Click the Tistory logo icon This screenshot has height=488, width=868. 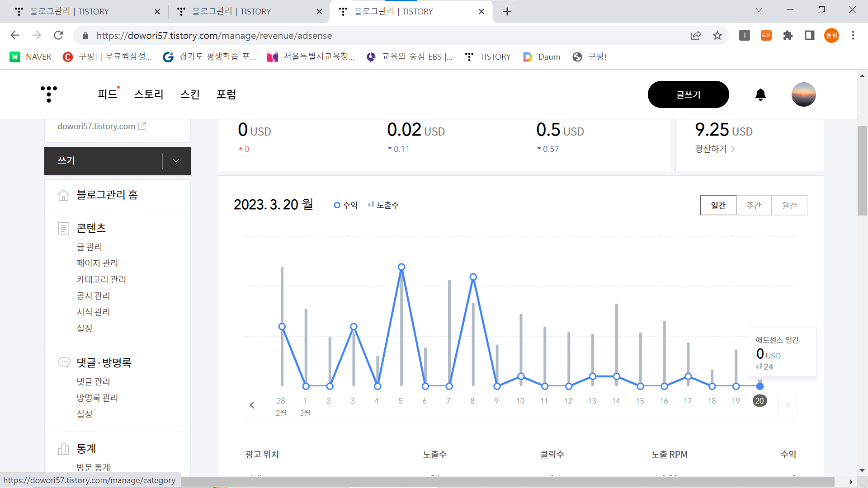(x=49, y=94)
